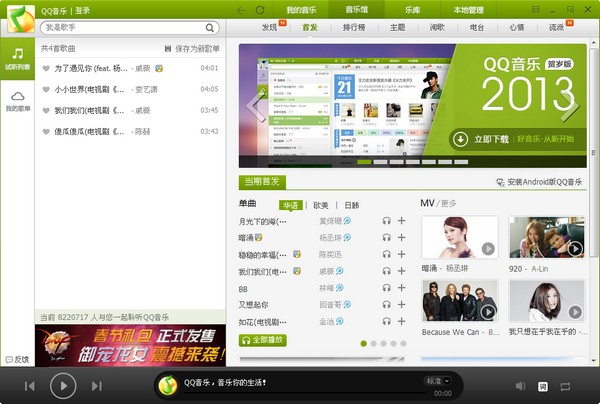
Task: Click the 登录 login link
Action: point(82,10)
